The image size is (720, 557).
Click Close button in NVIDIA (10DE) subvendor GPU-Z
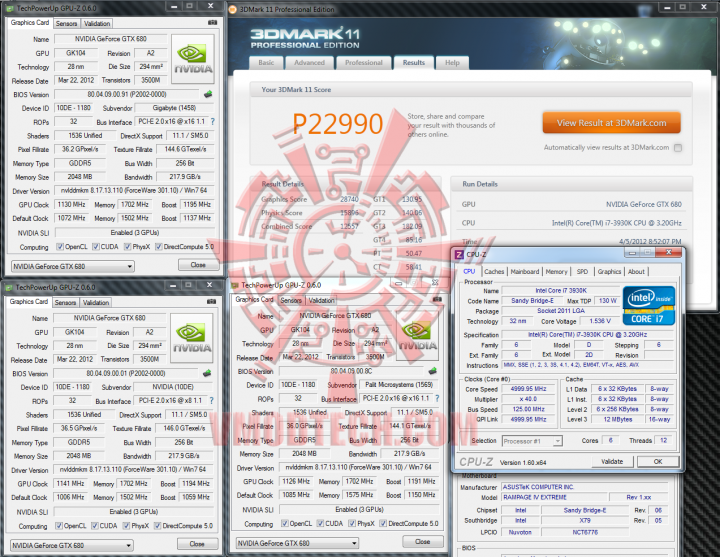(197, 544)
